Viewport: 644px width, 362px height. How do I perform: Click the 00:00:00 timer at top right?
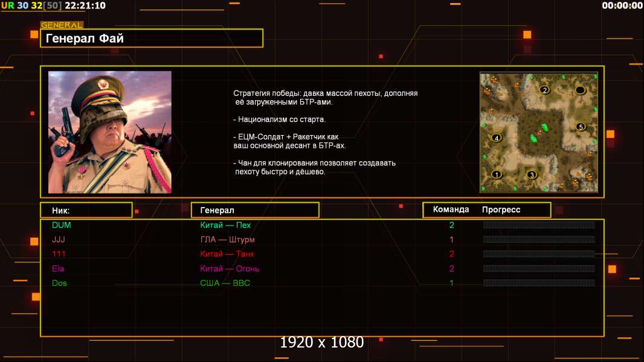pos(622,5)
